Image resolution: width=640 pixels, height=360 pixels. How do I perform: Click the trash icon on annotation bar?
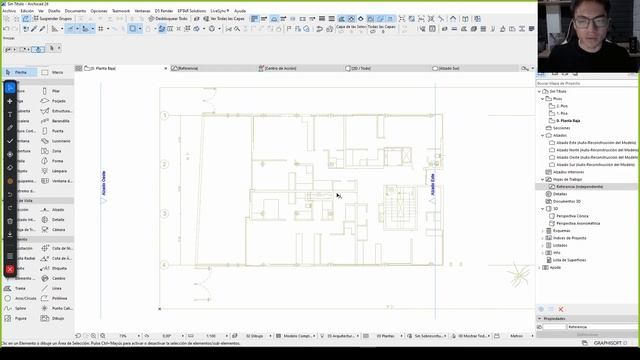[x=10, y=221]
